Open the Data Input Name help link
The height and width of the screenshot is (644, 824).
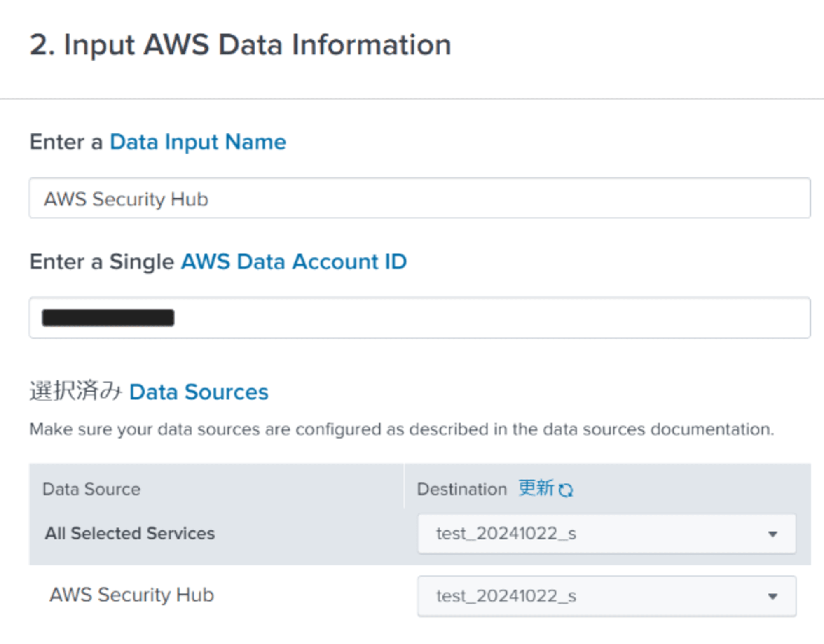[198, 142]
